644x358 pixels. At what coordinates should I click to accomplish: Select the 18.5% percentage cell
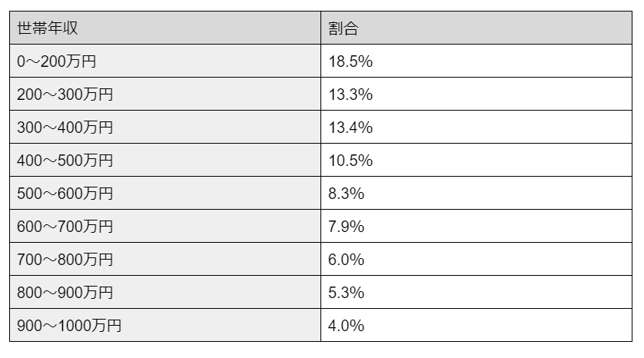coord(350,61)
